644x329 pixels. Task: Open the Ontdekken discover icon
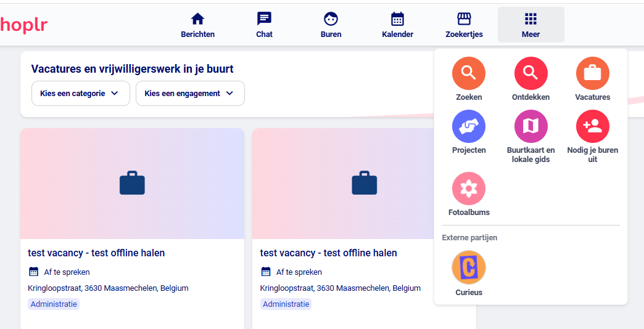pyautogui.click(x=530, y=73)
